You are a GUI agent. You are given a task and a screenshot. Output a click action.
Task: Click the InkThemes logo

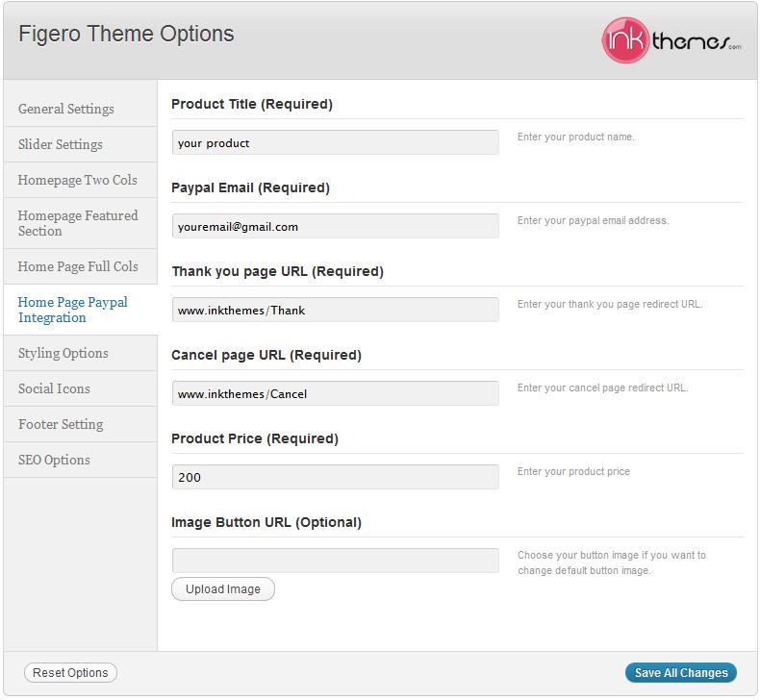(671, 40)
